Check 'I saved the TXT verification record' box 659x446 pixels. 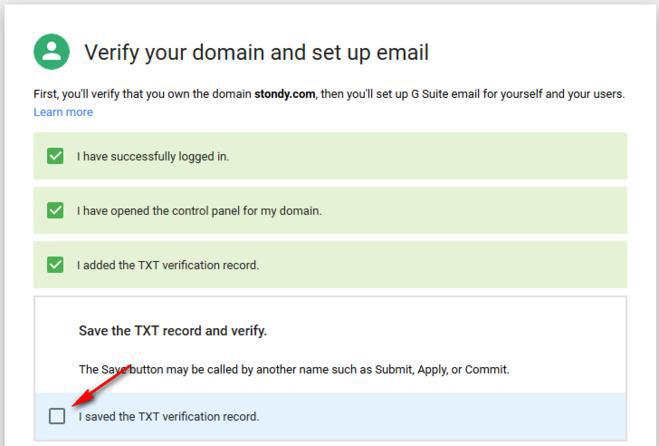tap(57, 416)
